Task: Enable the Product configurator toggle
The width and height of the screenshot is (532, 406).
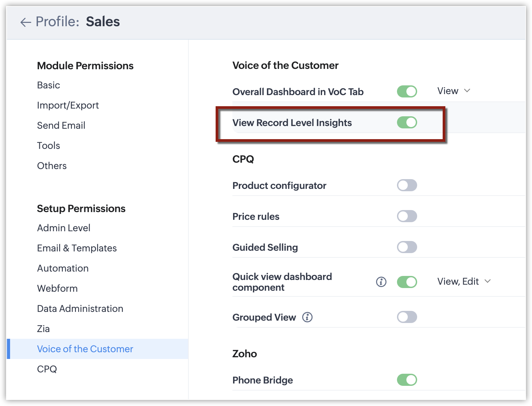Action: point(407,185)
